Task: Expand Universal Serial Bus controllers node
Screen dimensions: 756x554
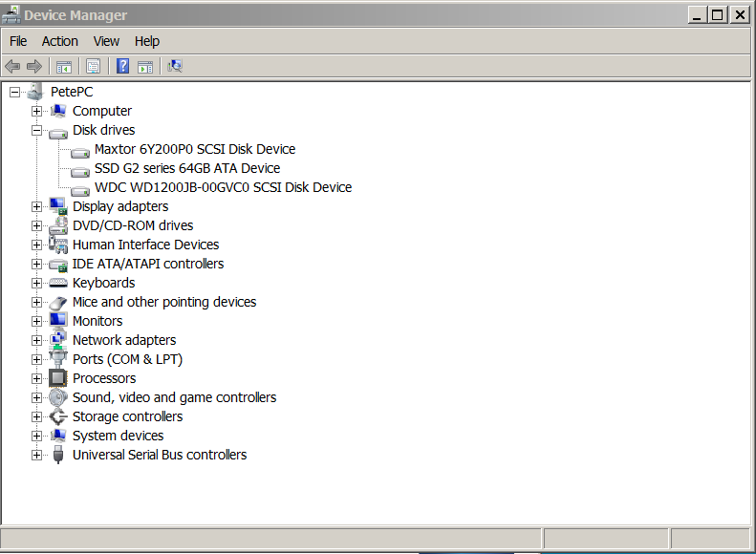Action: (36, 456)
